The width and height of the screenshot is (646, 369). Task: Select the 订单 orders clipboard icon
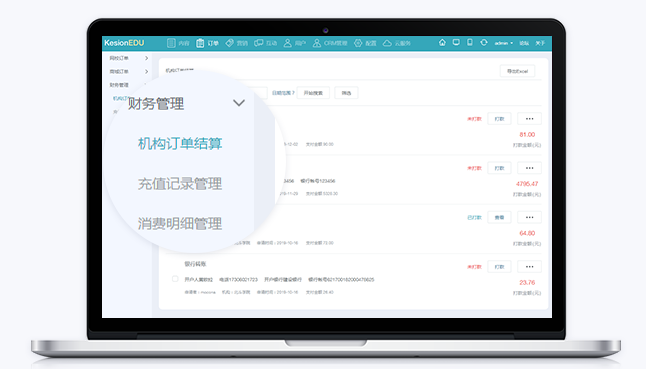[x=200, y=43]
